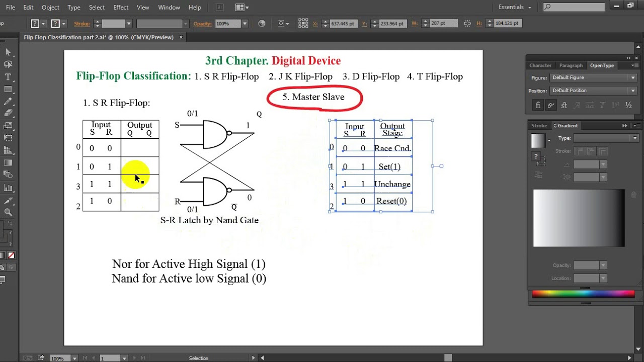Open the Object menu

click(50, 7)
